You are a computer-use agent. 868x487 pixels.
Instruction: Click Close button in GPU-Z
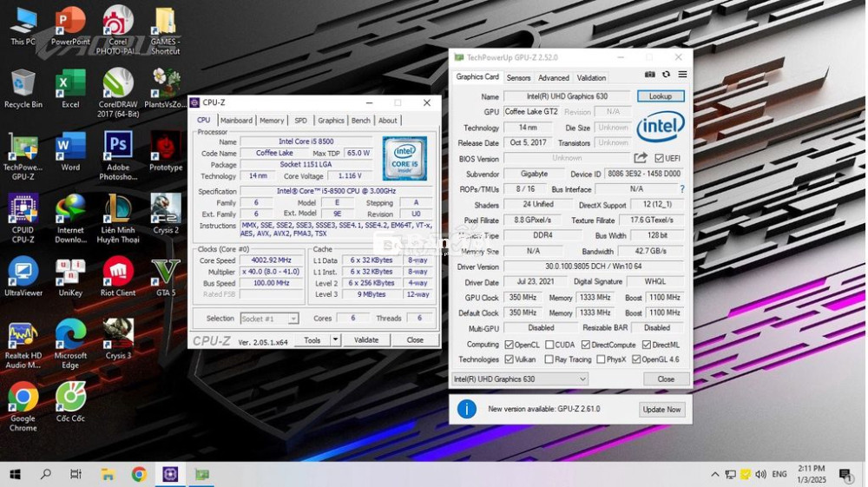point(666,379)
